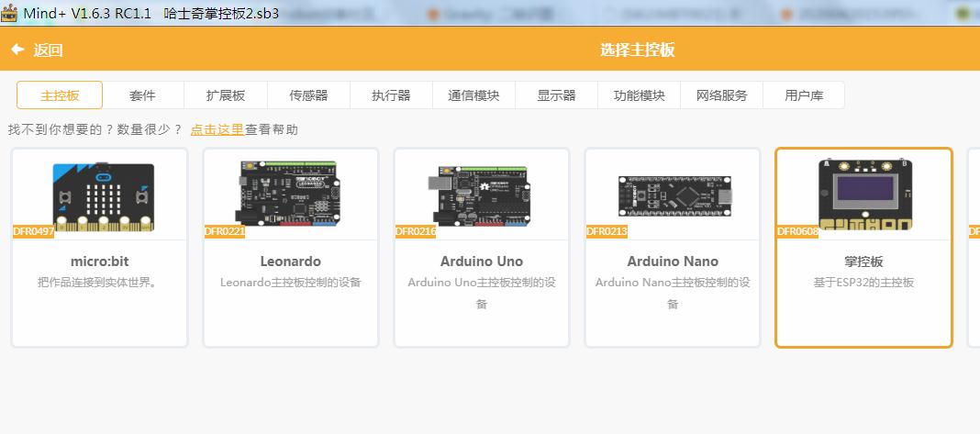The height and width of the screenshot is (434, 980).
Task: Select the 显示器 tab
Action: pyautogui.click(x=556, y=95)
